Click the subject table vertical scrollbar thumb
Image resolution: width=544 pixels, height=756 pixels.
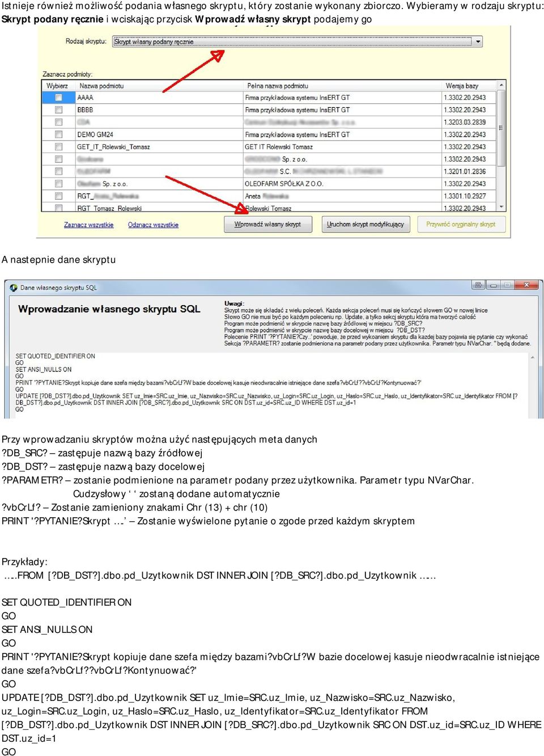(501, 128)
